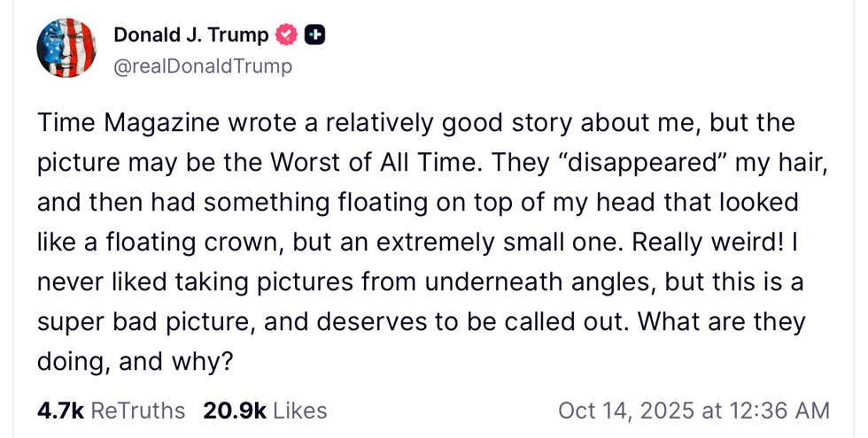Click the bold 4.7k number
868x438 pixels.
coord(59,411)
